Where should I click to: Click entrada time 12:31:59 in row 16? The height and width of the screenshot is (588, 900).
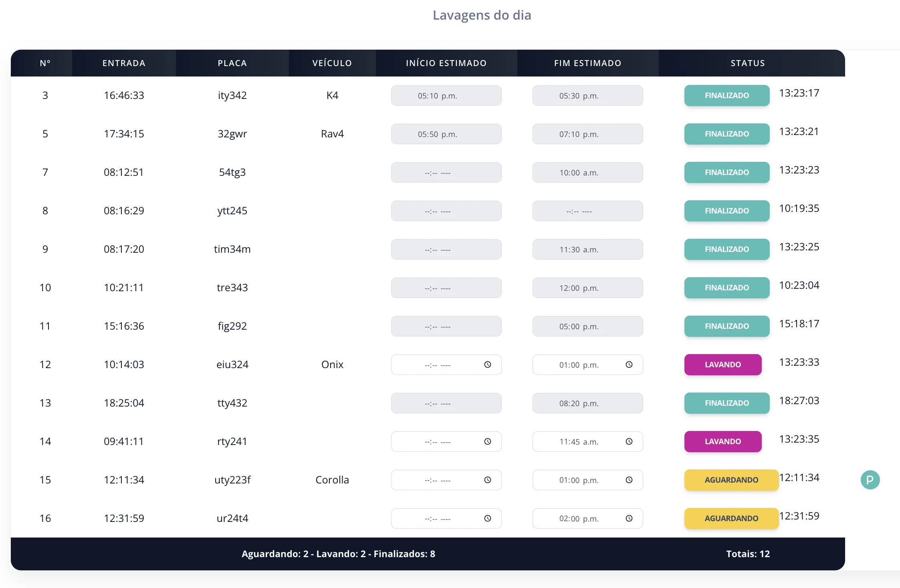click(124, 518)
